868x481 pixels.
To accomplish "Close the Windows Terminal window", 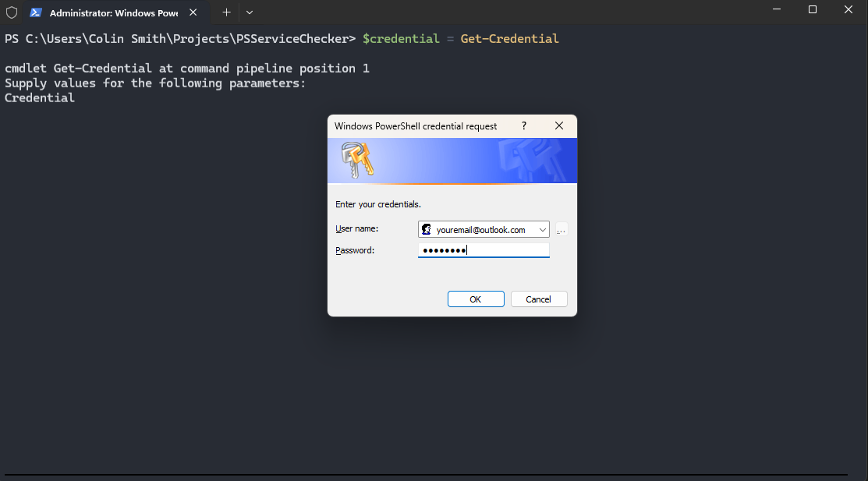I will point(849,9).
